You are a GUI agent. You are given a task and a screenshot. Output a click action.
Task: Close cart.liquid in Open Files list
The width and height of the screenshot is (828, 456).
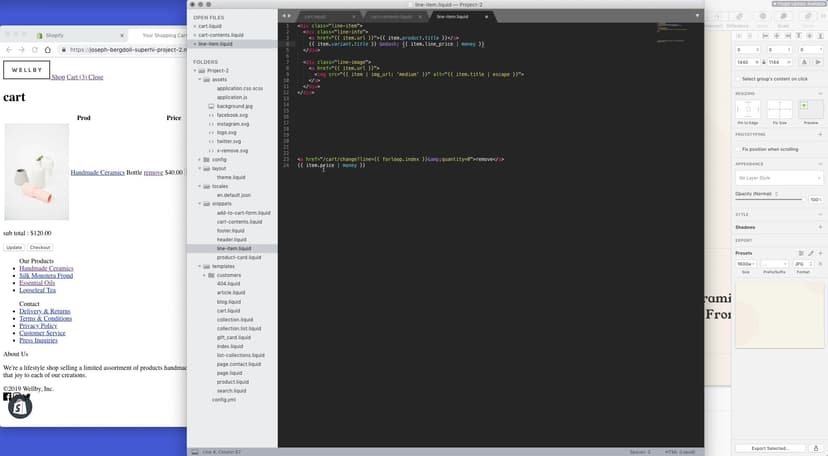(194, 26)
